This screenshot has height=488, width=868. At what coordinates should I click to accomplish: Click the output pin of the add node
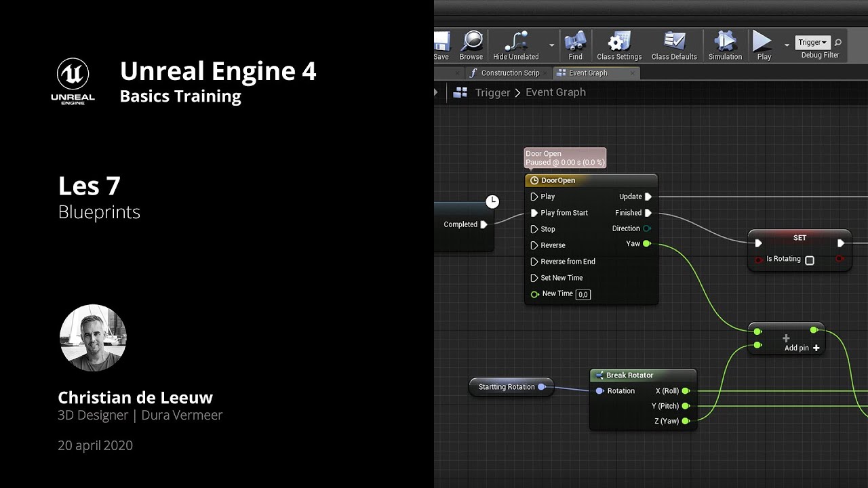(x=814, y=330)
